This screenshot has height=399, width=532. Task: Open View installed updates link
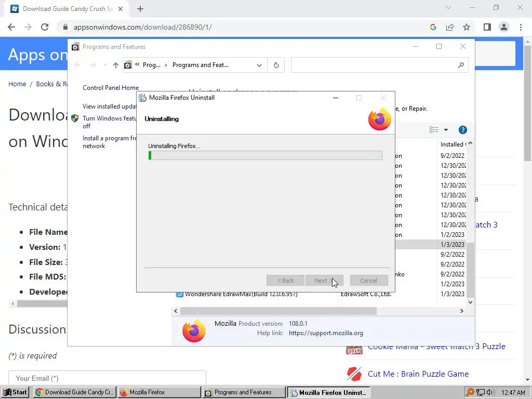(109, 106)
